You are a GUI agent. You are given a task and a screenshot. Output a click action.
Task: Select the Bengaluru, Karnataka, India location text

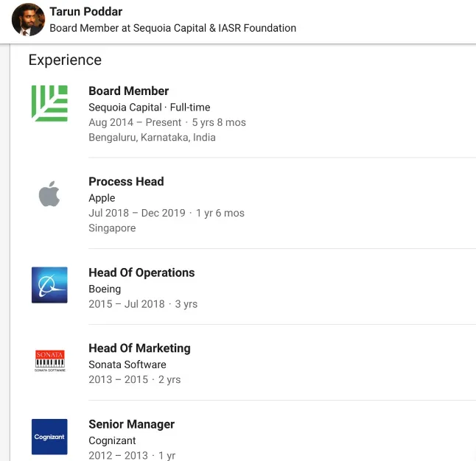pos(152,137)
